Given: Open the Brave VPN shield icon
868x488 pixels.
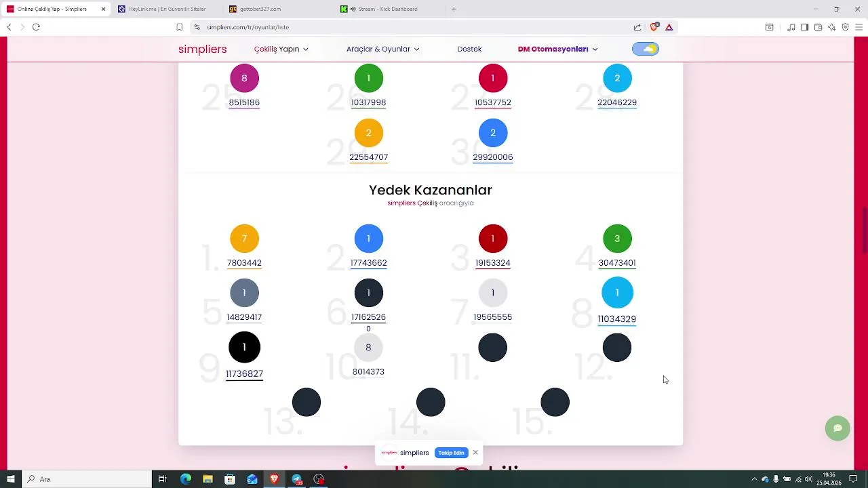Looking at the screenshot, I should click(x=845, y=27).
